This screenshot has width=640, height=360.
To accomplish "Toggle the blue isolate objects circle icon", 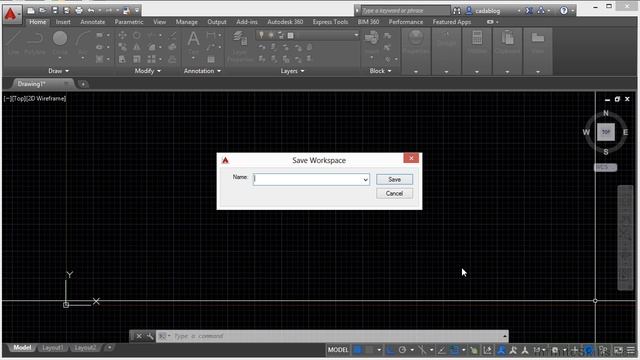I will point(588,350).
